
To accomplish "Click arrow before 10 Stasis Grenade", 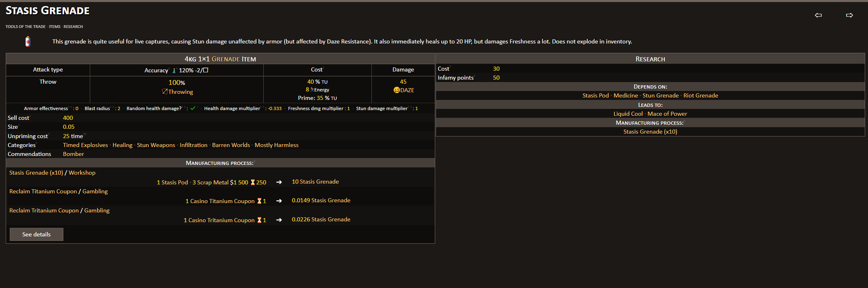I will tap(279, 182).
